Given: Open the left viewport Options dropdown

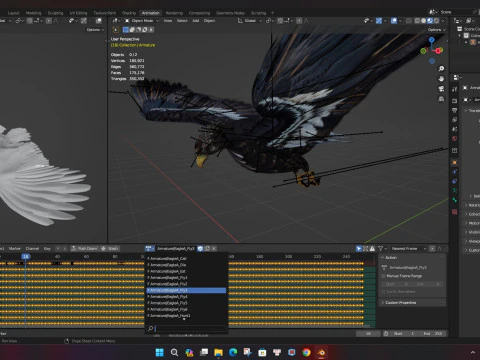Looking at the screenshot, I should coord(95,30).
